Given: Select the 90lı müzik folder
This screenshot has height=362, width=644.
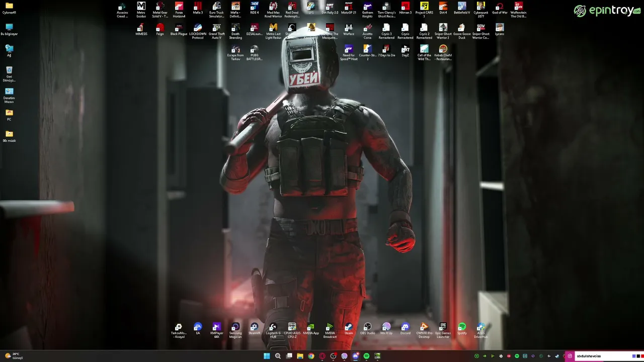Looking at the screenshot, I should coord(9,136).
